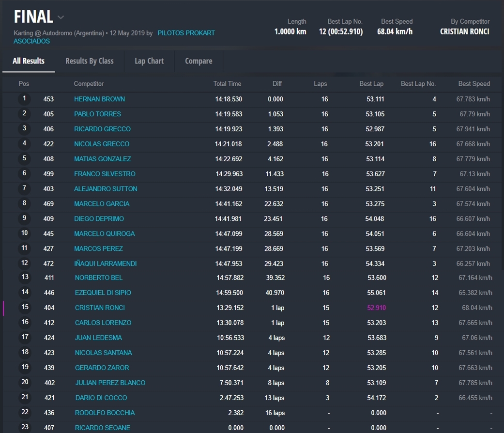Open competitor HERNAN BROWN's details
The image size is (504, 433).
99,99
